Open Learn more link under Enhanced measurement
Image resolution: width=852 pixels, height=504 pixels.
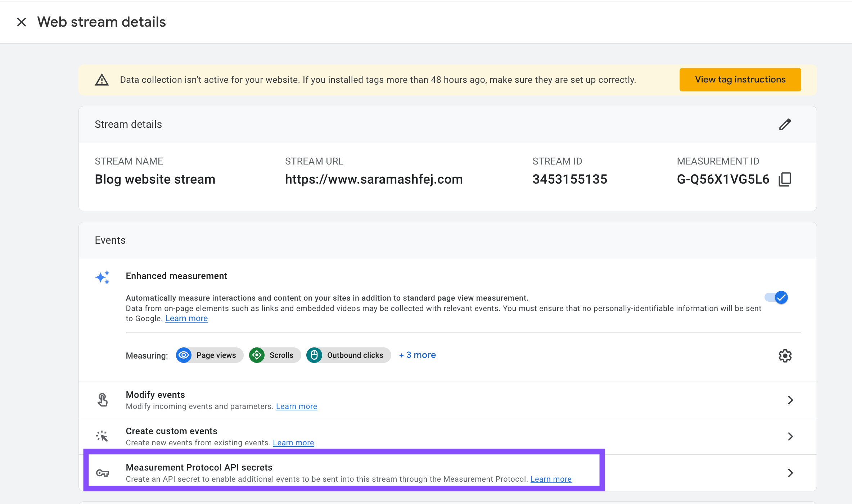tap(186, 319)
